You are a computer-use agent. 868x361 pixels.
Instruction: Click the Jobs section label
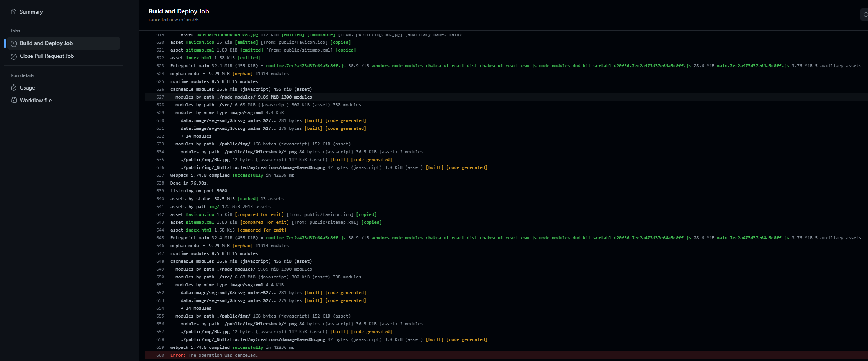point(15,31)
